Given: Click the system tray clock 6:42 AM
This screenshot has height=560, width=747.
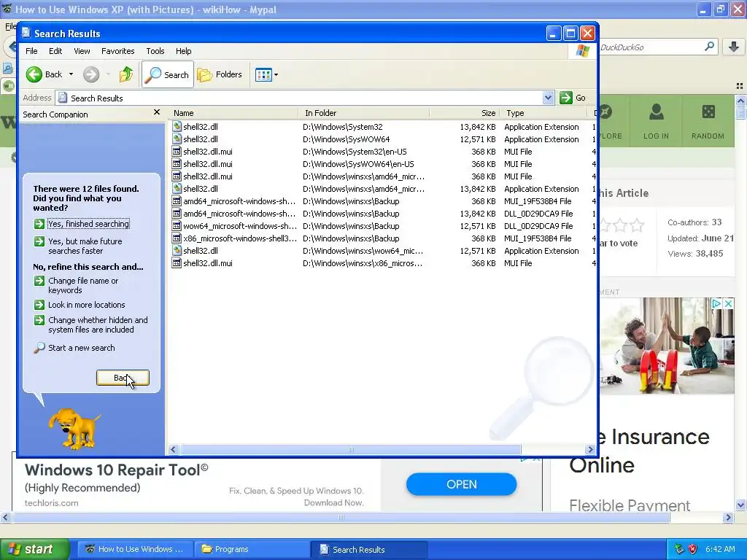Looking at the screenshot, I should (720, 549).
